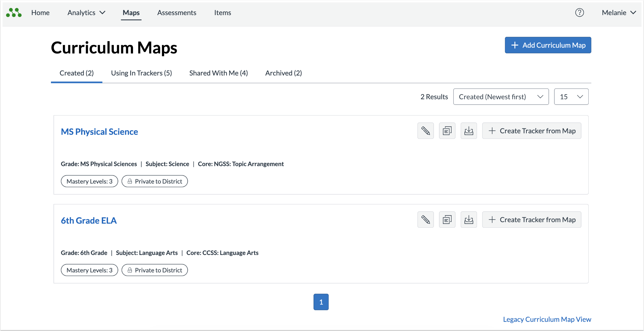Click the edit pencil icon for MS Physical Science
This screenshot has height=331, width=644.
425,131
